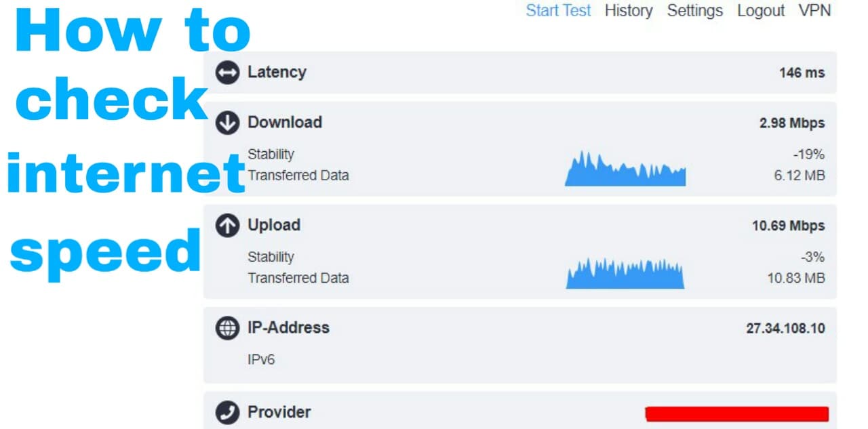868x429 pixels.
Task: Open the Start Test link
Action: coord(558,10)
